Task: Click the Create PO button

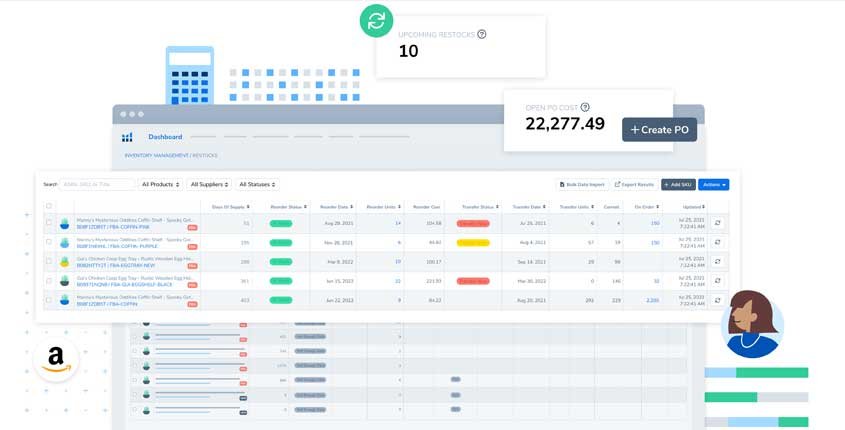Action: (x=660, y=130)
